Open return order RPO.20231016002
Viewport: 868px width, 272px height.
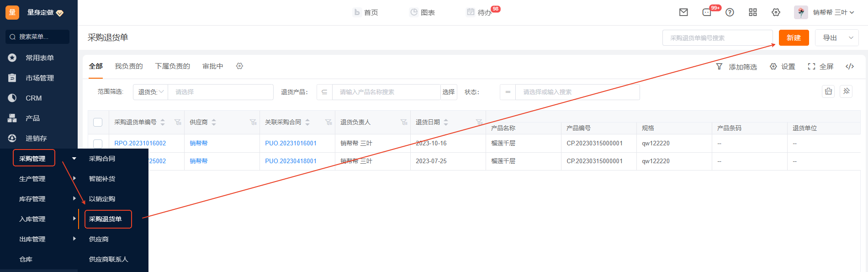(140, 143)
